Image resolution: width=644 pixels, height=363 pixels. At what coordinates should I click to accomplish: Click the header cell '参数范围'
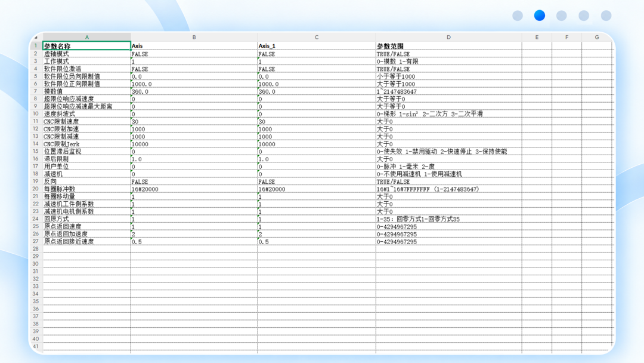448,46
